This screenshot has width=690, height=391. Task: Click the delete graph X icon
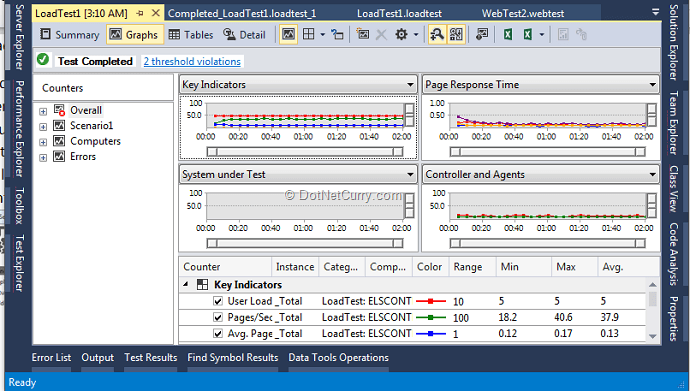(382, 34)
